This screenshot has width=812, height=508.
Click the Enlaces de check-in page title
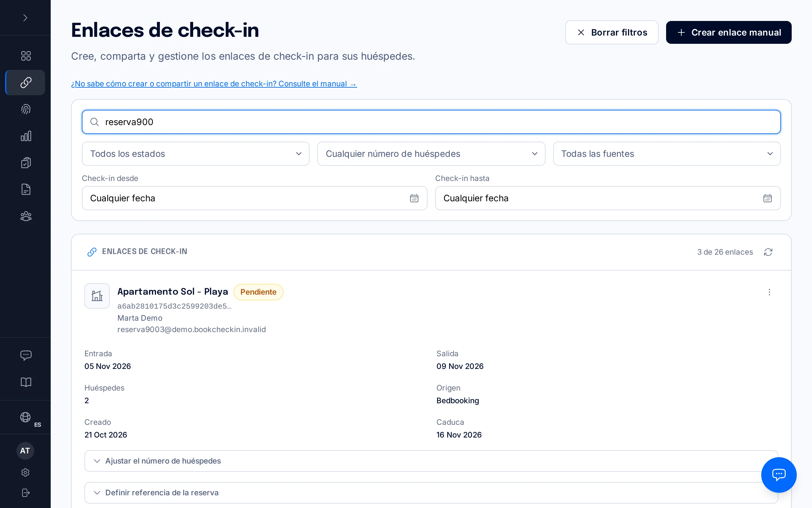(x=165, y=30)
